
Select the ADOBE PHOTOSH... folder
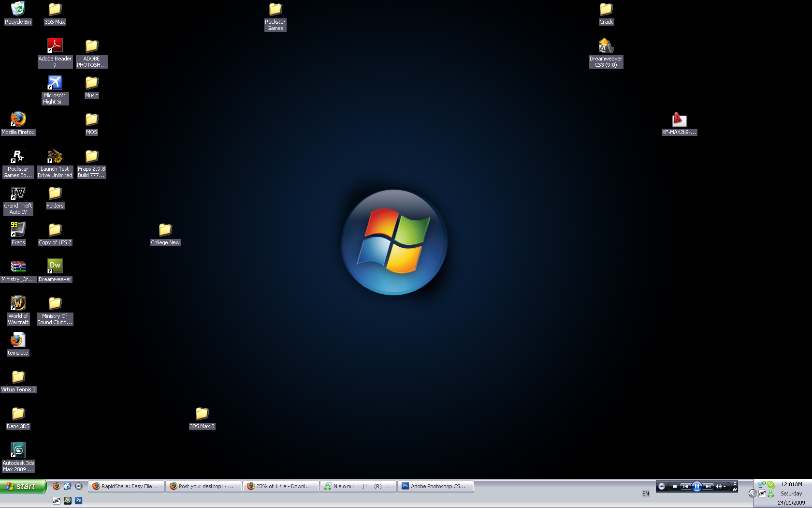(92, 53)
